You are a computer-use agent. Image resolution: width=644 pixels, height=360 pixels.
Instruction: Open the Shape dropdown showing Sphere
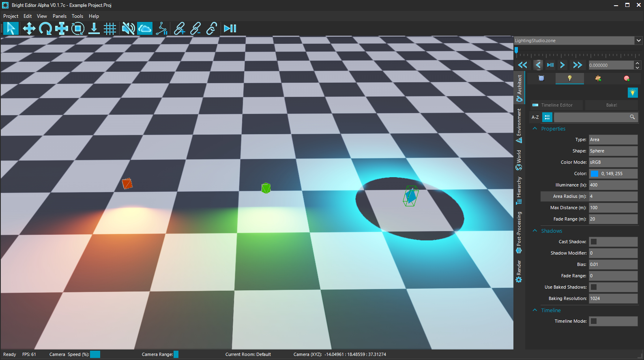coord(613,151)
